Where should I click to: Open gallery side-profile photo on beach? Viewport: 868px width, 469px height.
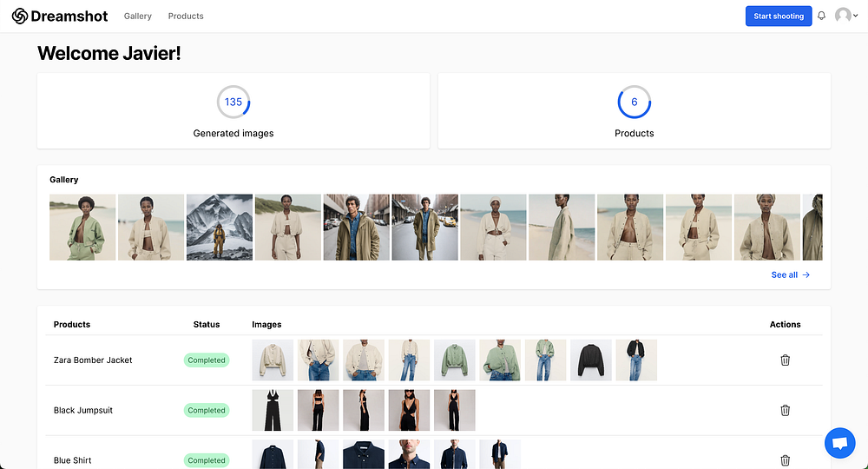562,227
